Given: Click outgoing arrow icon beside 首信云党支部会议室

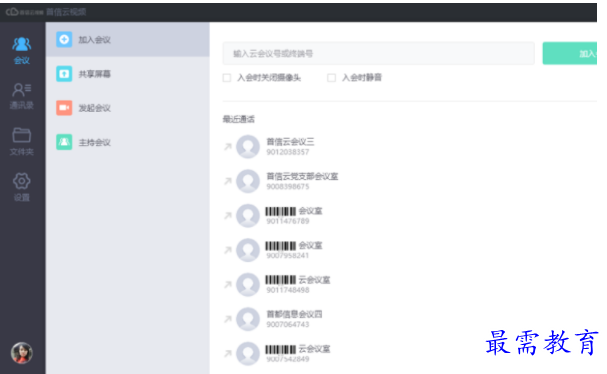Looking at the screenshot, I should [x=228, y=181].
